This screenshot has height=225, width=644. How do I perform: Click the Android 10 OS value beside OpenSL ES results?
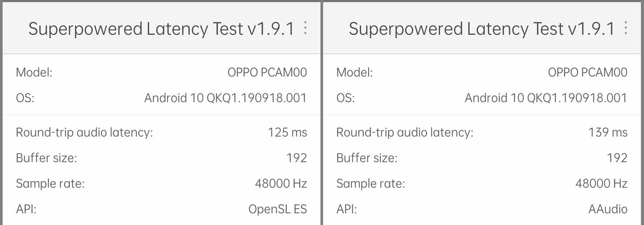click(225, 98)
